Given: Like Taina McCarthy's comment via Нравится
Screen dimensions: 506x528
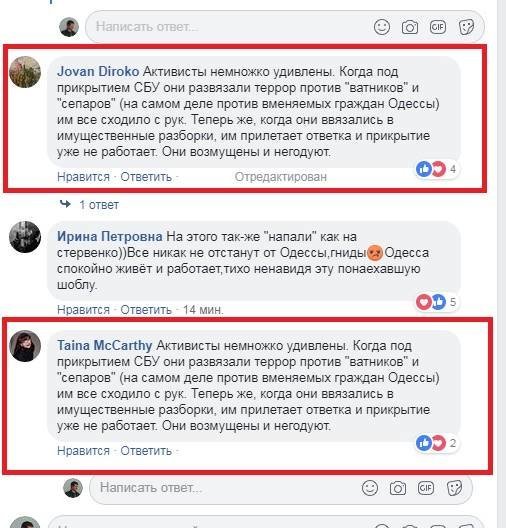Looking at the screenshot, I should 83,451.
